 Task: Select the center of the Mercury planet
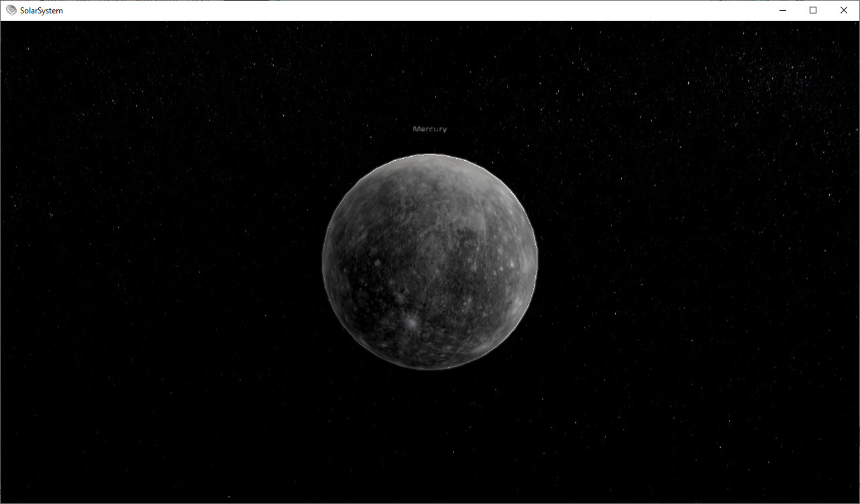430,261
